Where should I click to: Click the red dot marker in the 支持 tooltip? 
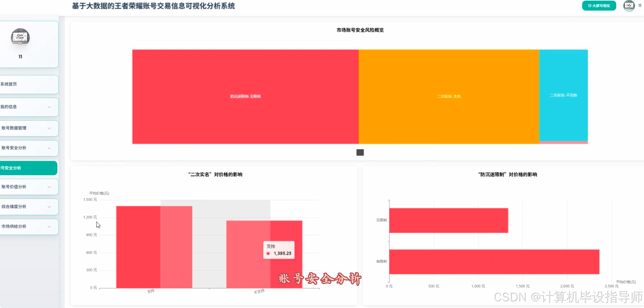268,253
